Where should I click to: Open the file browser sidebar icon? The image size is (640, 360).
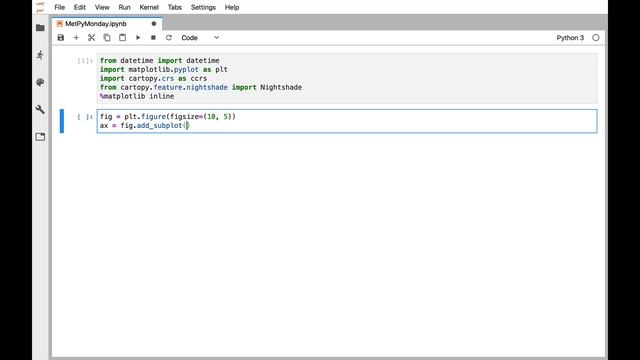pyautogui.click(x=40, y=28)
